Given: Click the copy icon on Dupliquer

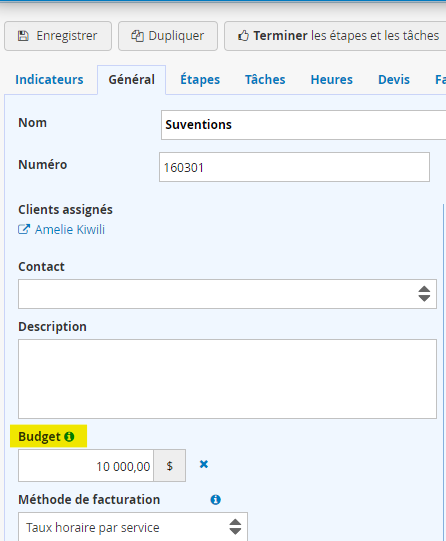Looking at the screenshot, I should coord(137,36).
